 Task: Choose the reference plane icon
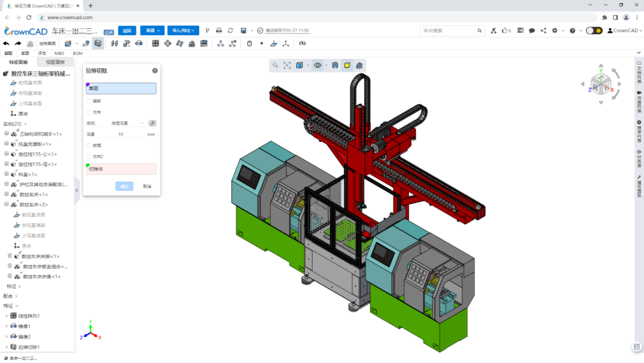274,43
